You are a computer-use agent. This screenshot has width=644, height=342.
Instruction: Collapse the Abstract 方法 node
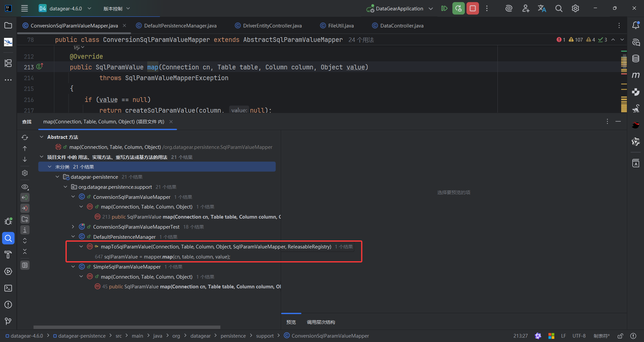click(x=42, y=137)
